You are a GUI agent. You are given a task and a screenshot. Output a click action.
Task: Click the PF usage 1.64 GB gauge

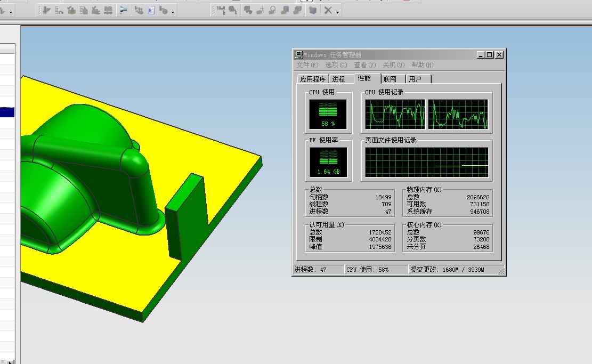[328, 163]
